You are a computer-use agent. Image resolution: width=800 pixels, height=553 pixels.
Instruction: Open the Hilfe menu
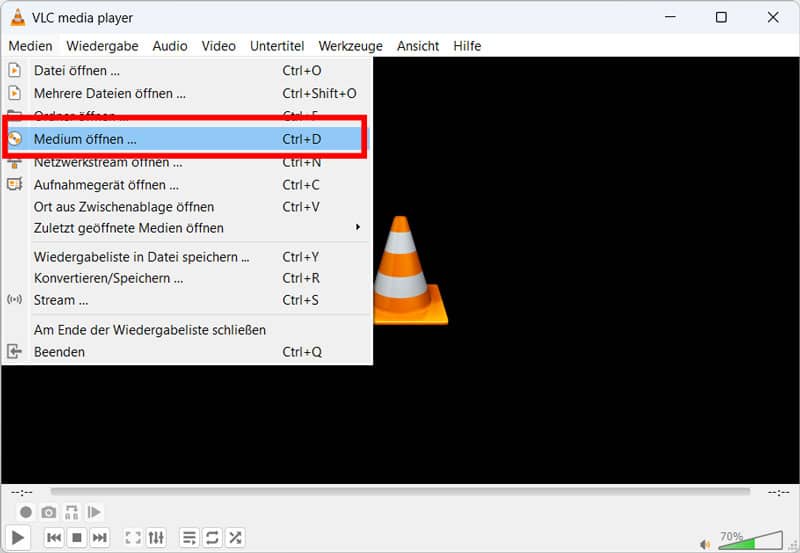coord(467,46)
